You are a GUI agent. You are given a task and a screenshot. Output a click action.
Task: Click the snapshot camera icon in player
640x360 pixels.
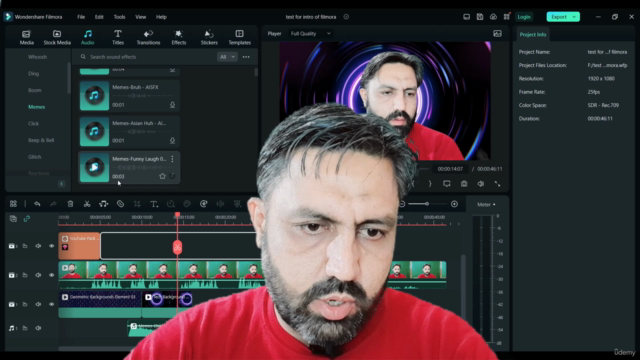[x=464, y=184]
